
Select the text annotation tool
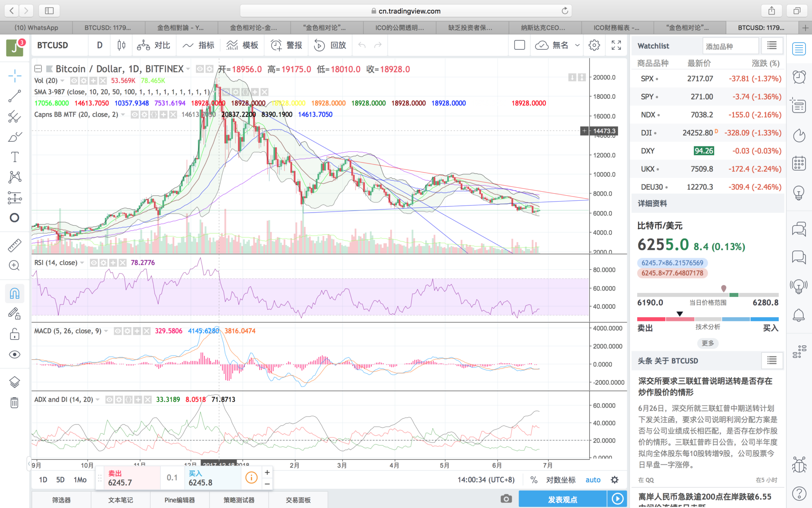pyautogui.click(x=15, y=157)
